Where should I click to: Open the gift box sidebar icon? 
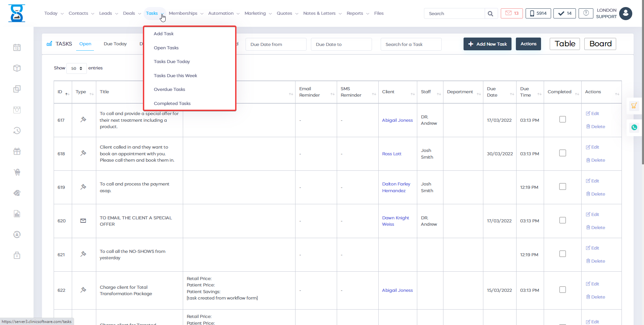tap(17, 152)
